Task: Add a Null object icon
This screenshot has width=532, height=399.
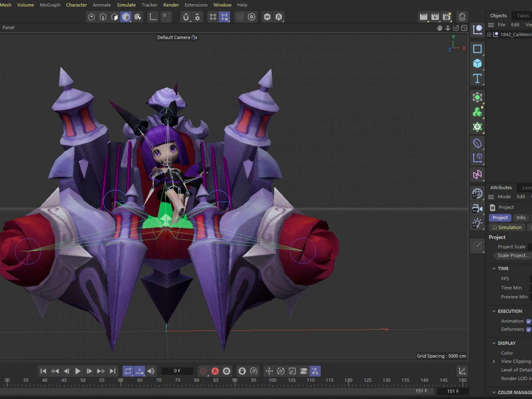Action: click(477, 30)
